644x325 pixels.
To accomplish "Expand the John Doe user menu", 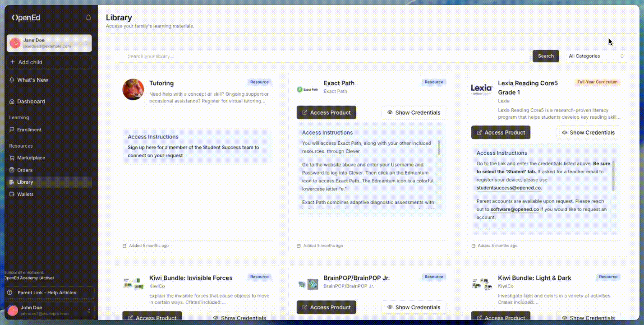I will point(89,311).
